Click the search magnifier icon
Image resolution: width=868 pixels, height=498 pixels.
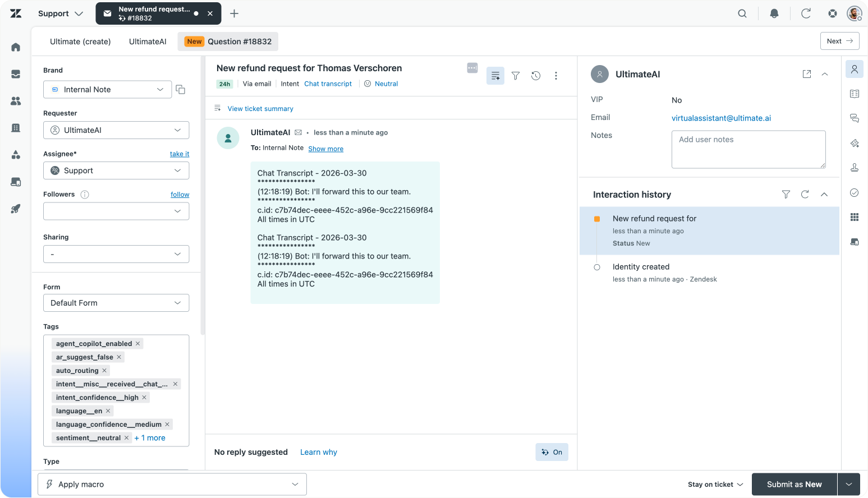(x=742, y=13)
